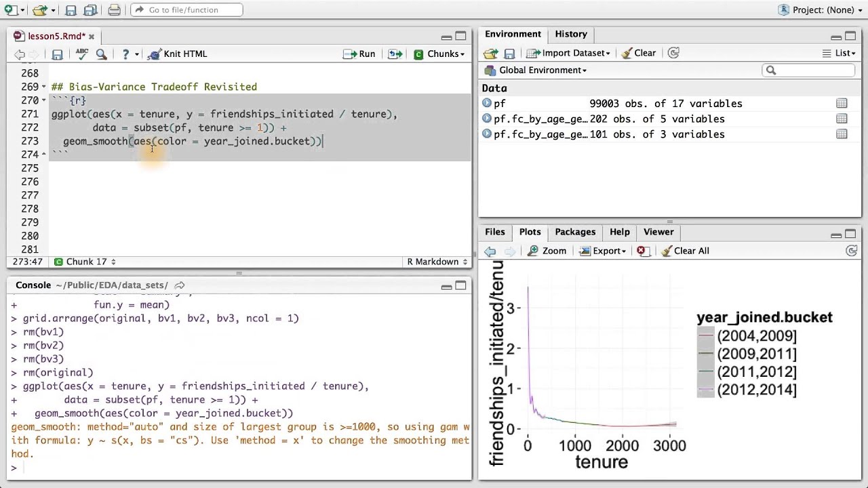
Task: Show the previous plot
Action: [490, 251]
